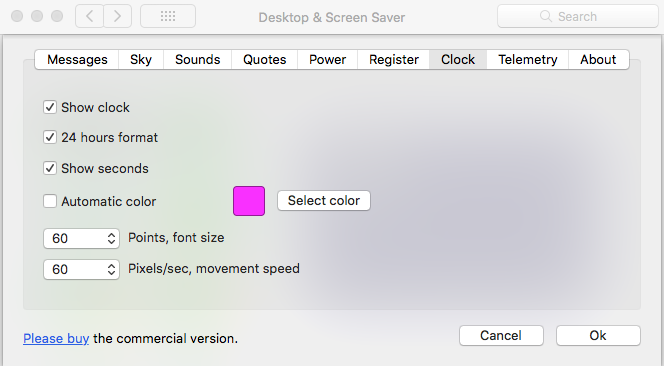Select the Clock tab
Image resolution: width=664 pixels, height=366 pixels.
point(458,59)
